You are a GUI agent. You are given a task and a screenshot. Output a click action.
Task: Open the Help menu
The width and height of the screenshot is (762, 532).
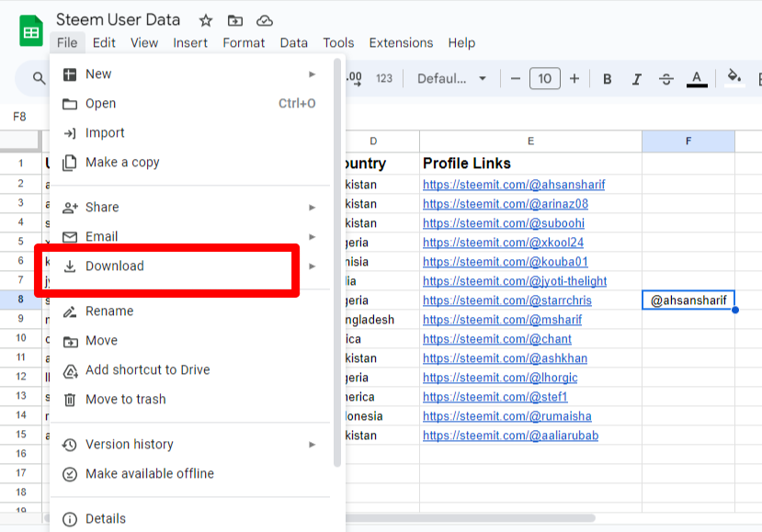coord(461,43)
